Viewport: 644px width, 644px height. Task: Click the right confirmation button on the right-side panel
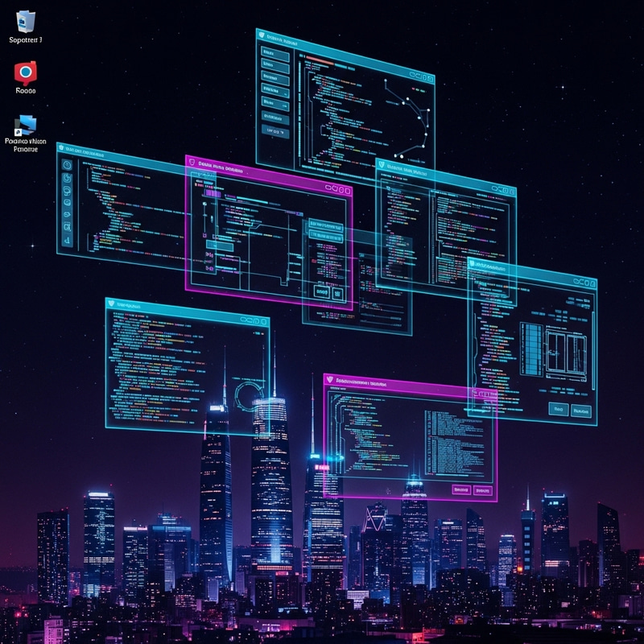click(580, 409)
